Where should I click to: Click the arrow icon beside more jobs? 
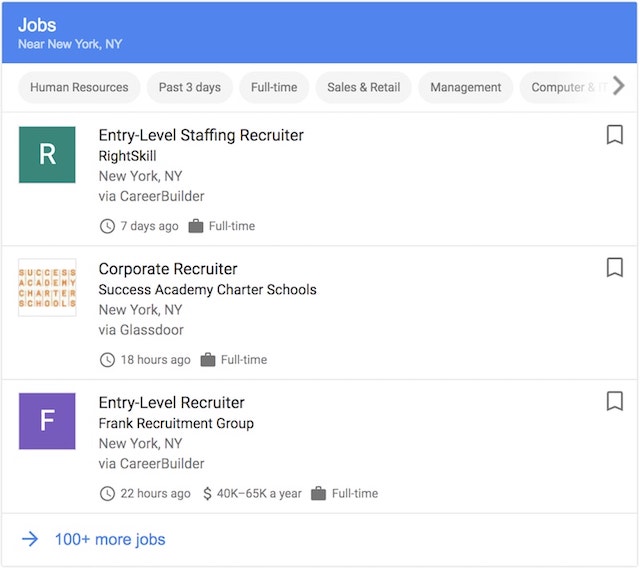[30, 539]
